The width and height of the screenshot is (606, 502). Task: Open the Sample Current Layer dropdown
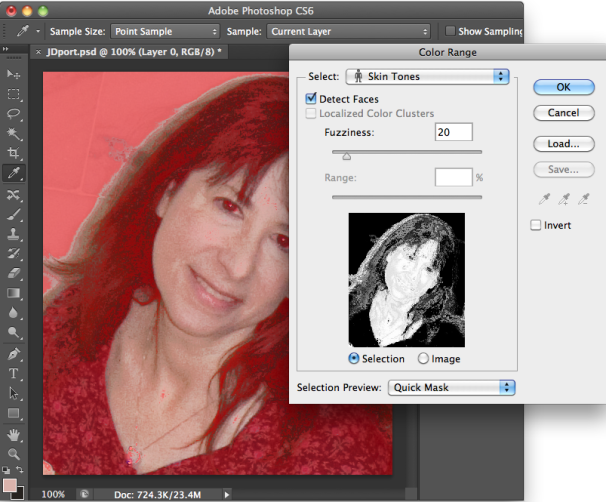350,31
